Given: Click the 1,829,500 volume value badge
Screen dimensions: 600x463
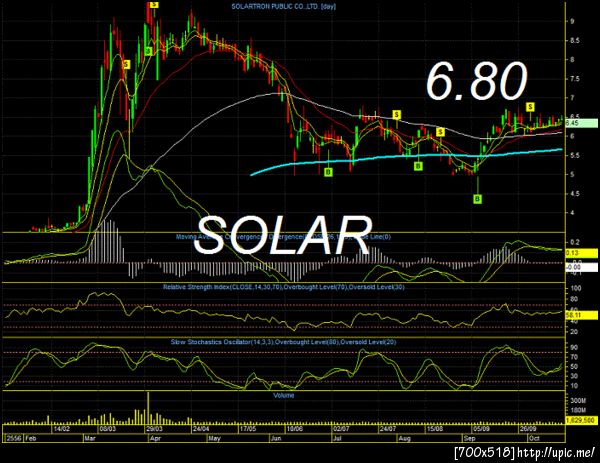Looking at the screenshot, I should pyautogui.click(x=581, y=420).
